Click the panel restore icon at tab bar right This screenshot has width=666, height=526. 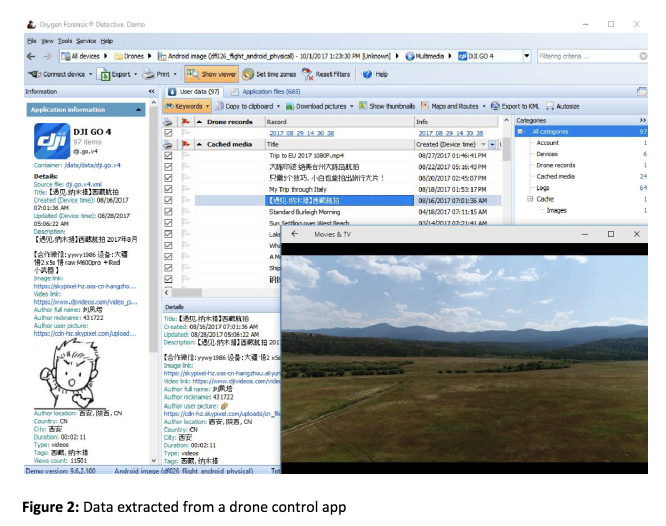(642, 92)
